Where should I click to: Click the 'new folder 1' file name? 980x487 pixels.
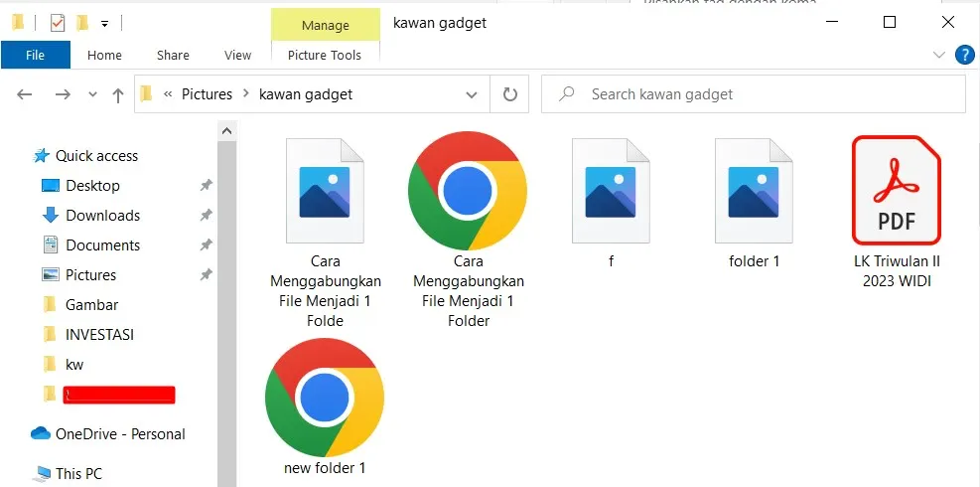[x=325, y=468]
